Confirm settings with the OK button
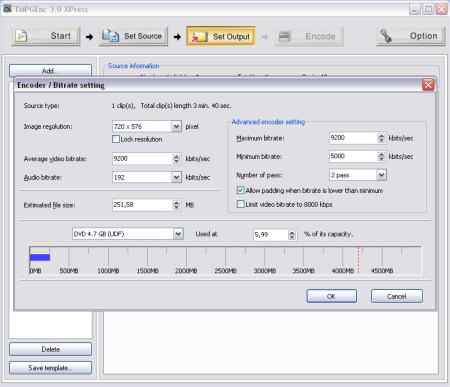The height and width of the screenshot is (387, 450). pyautogui.click(x=331, y=296)
